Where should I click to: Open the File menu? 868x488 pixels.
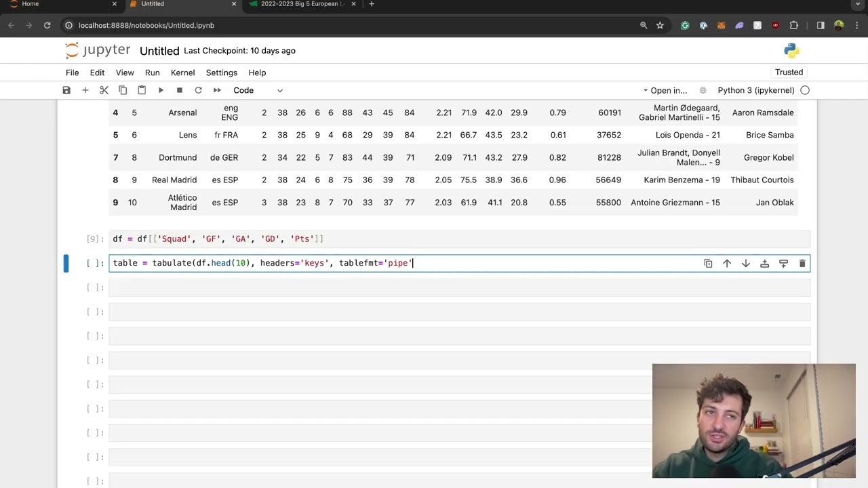(72, 73)
